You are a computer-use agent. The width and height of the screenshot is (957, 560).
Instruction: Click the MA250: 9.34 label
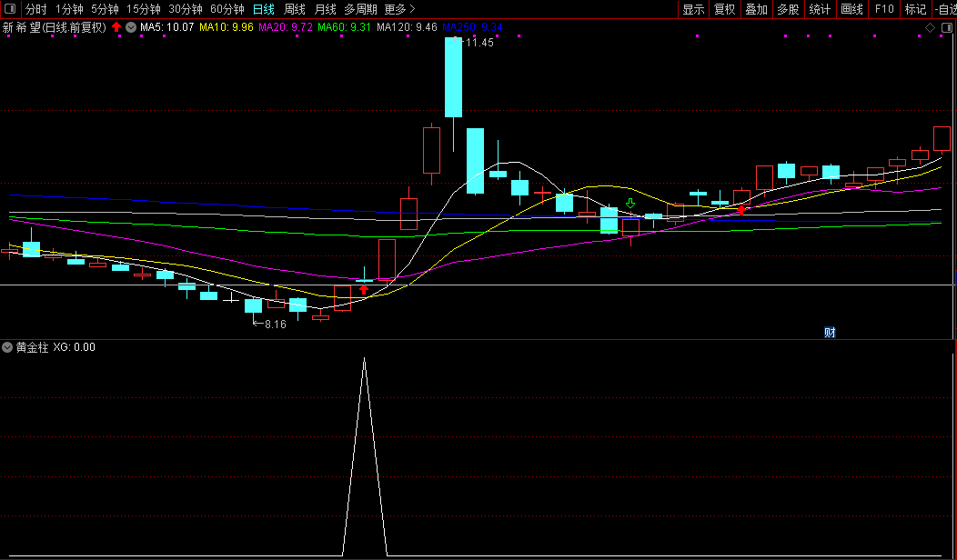click(472, 27)
